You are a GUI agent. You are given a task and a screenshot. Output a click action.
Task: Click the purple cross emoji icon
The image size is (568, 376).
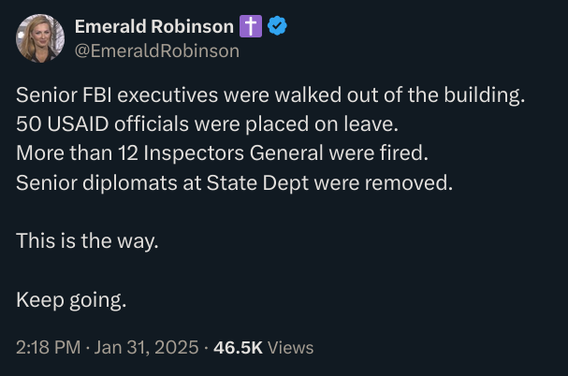click(x=251, y=26)
